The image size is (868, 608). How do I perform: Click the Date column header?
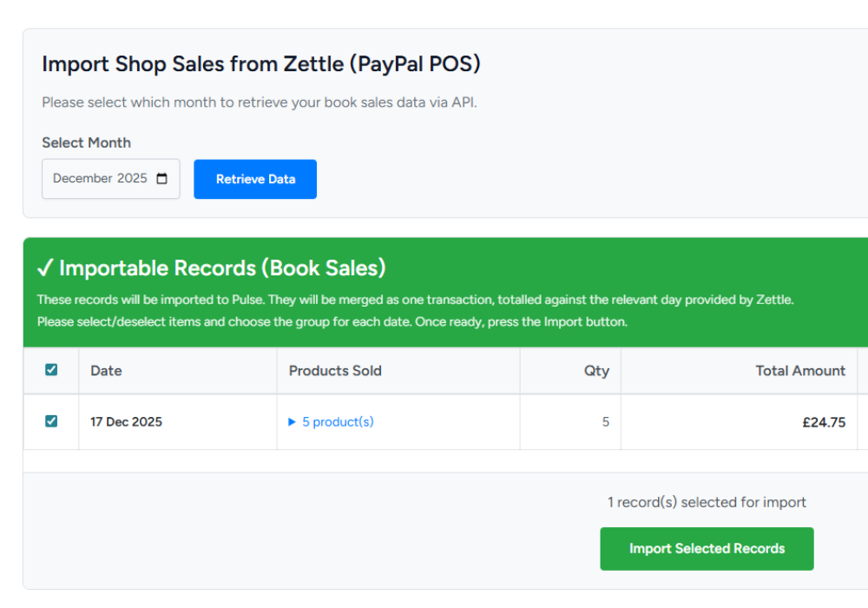point(106,371)
